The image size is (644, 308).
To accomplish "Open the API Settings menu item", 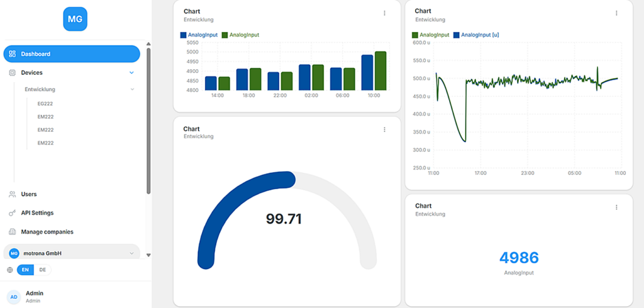I will point(72,213).
